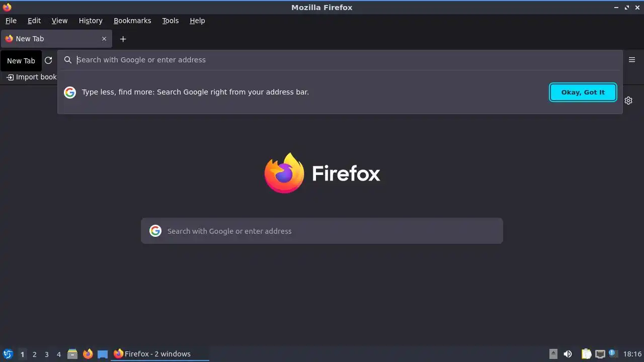Maximize the Firefox window
This screenshot has width=644, height=362.
click(627, 8)
